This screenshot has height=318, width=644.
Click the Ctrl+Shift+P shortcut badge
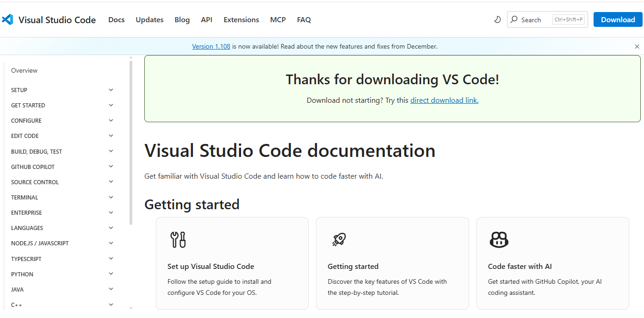[569, 19]
